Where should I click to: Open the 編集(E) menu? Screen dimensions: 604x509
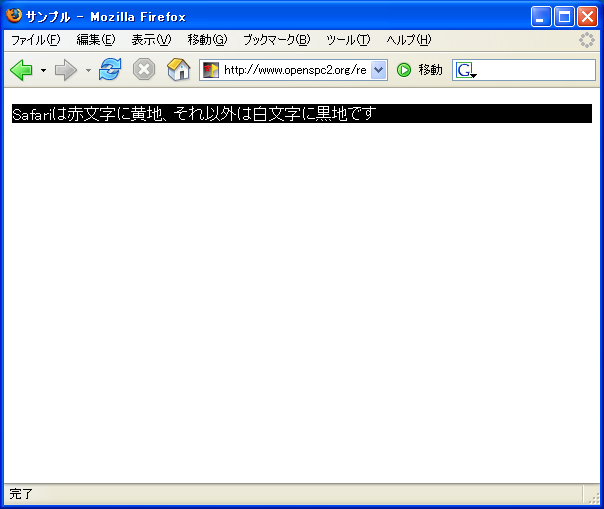pyautogui.click(x=96, y=40)
